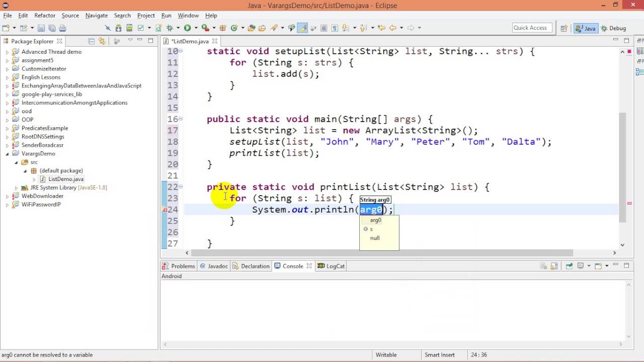The image size is (644, 362).
Task: Click the Open Type icon
Action: coord(251,28)
